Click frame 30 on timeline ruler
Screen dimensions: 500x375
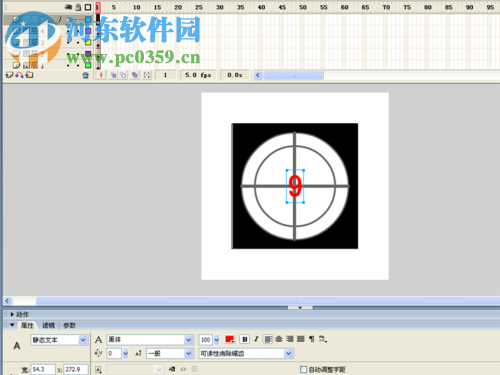click(219, 7)
